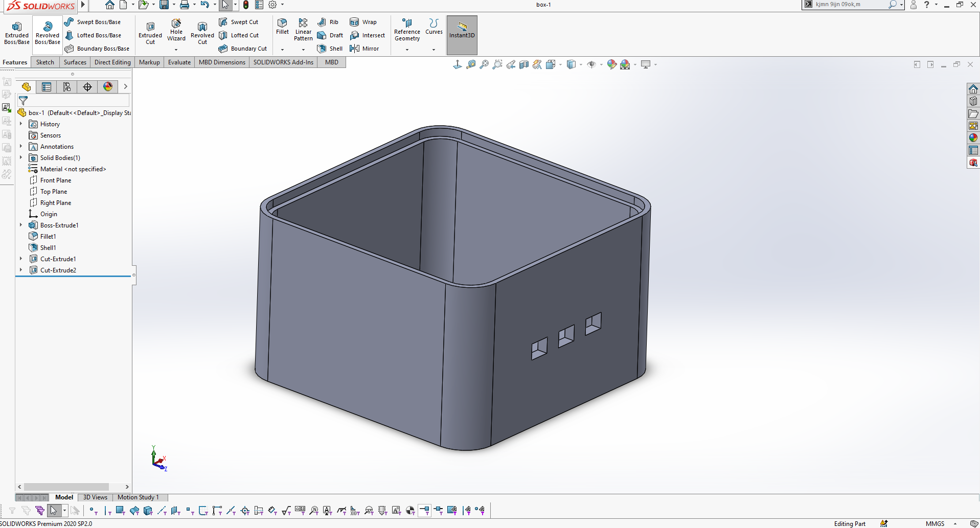
Task: Open the Fillet dropdown arrow
Action: (x=282, y=50)
